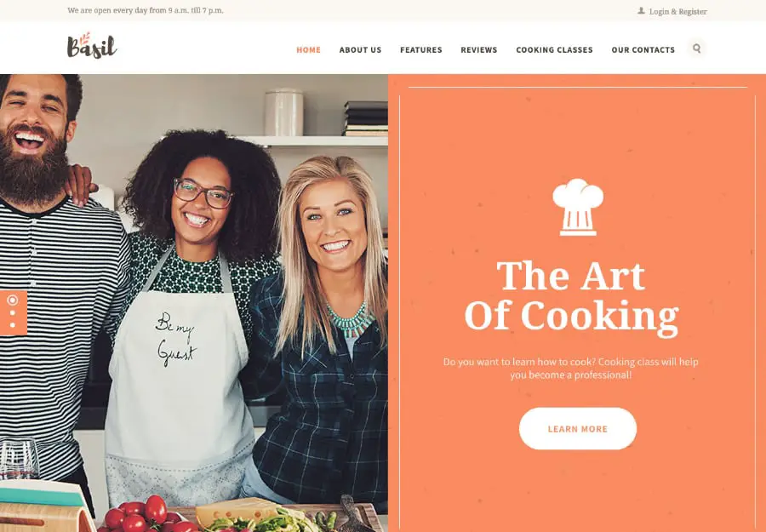This screenshot has width=766, height=532.
Task: Click the hero photo of three cooks
Action: point(194,303)
